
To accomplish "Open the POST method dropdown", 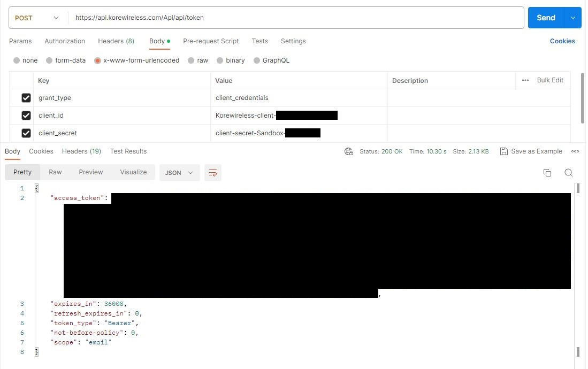I will click(x=35, y=17).
